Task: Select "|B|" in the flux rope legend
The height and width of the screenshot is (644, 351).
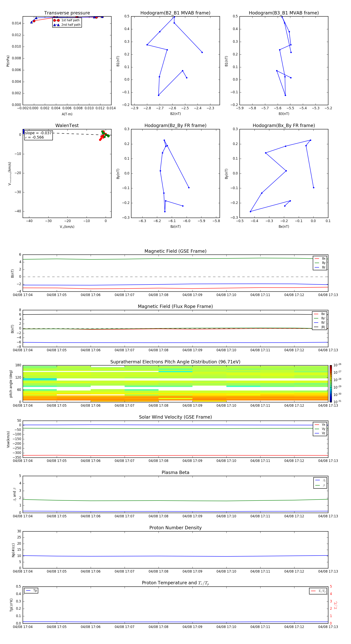Action: [320, 327]
